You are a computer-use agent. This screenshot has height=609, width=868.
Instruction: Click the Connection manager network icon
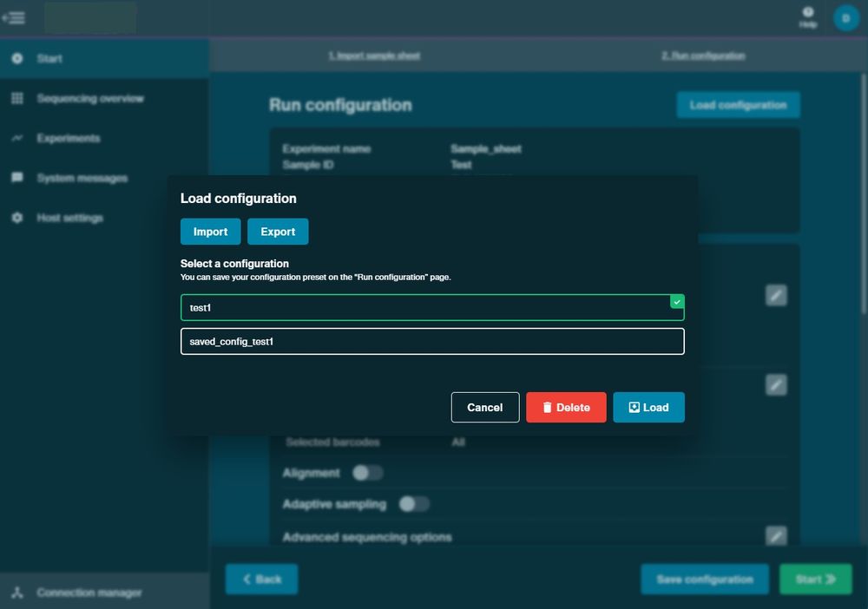[17, 593]
